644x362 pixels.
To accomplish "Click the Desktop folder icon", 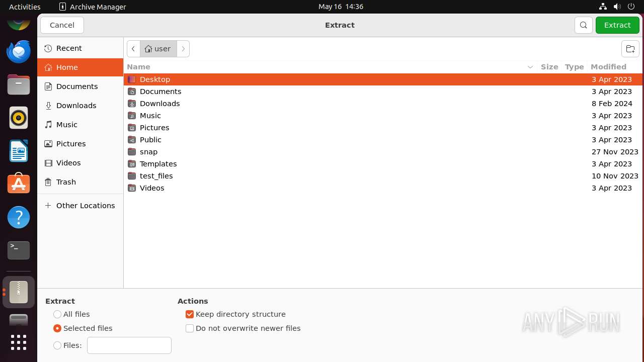I will coord(132,79).
